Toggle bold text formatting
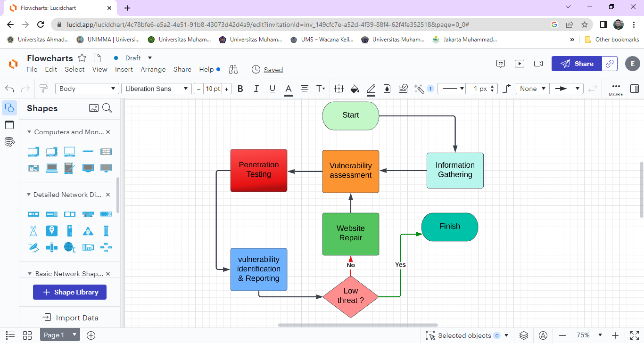644x343 pixels. [240, 89]
